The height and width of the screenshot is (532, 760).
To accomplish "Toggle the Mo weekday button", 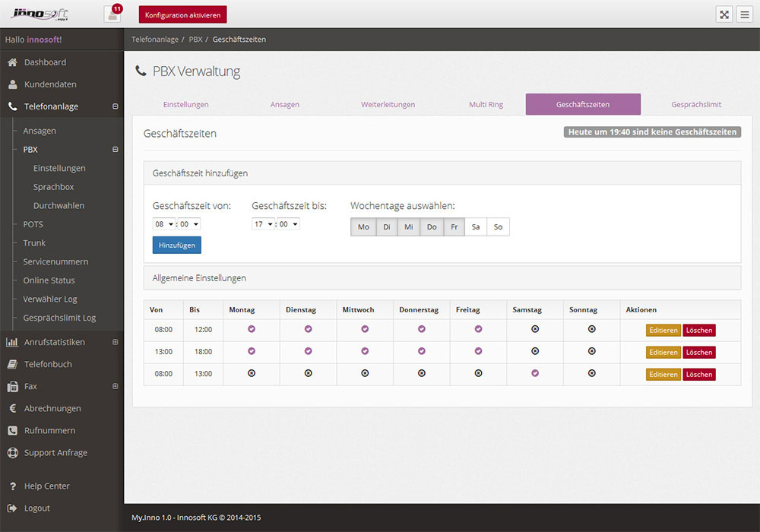I will point(363,226).
